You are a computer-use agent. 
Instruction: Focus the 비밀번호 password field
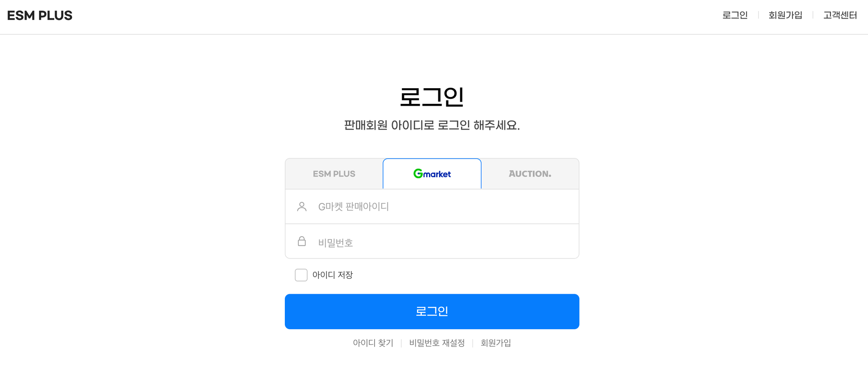click(432, 241)
